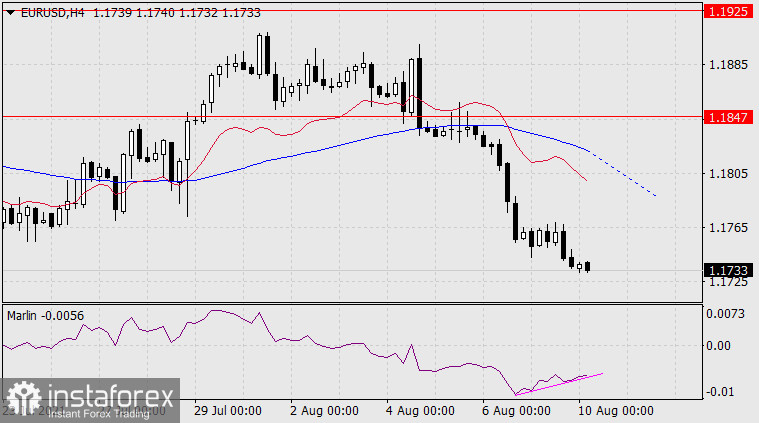Screen dimensions: 759x423
Task: Click the 6 Aug 00:00 date label
Action: pos(516,410)
